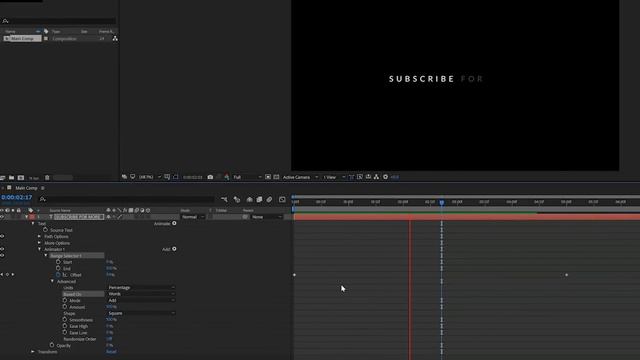Open Parent None dropdown for layer
The height and width of the screenshot is (360, 640).
(267, 217)
